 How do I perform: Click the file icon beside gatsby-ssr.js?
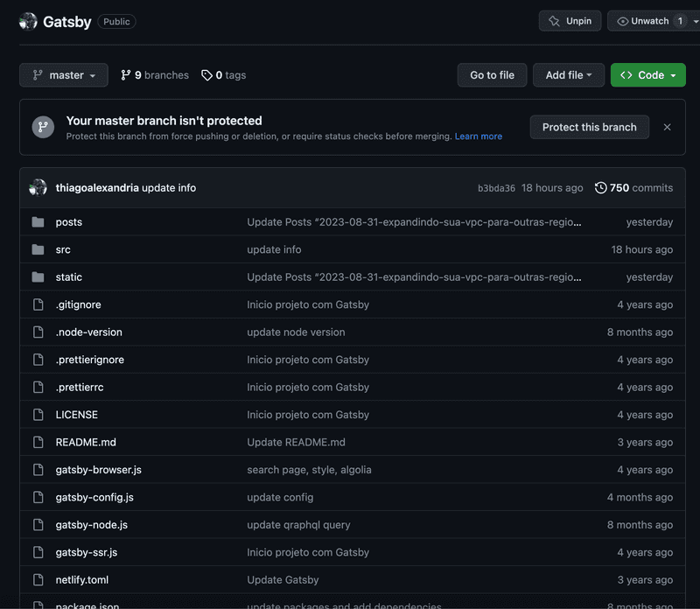(x=38, y=552)
